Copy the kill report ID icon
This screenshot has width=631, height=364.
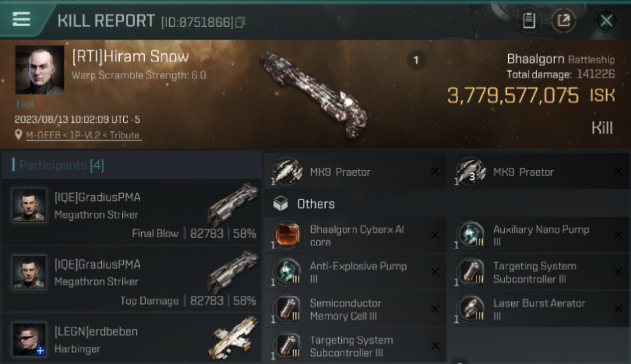tap(240, 22)
